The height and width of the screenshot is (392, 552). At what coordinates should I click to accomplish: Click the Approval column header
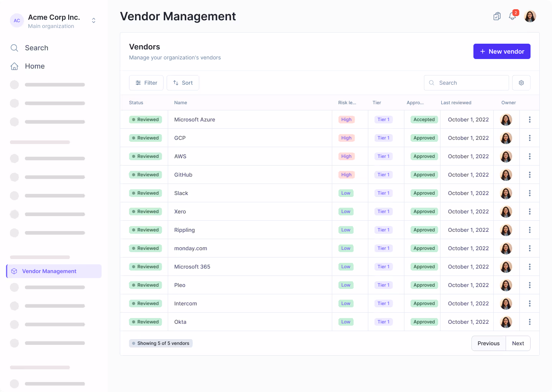point(415,103)
